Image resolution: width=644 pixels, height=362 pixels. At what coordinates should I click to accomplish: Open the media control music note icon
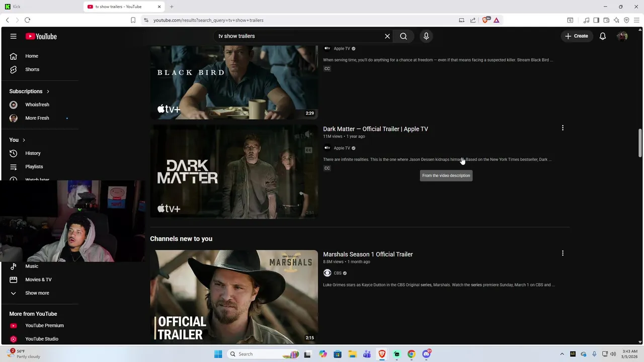tap(586, 20)
